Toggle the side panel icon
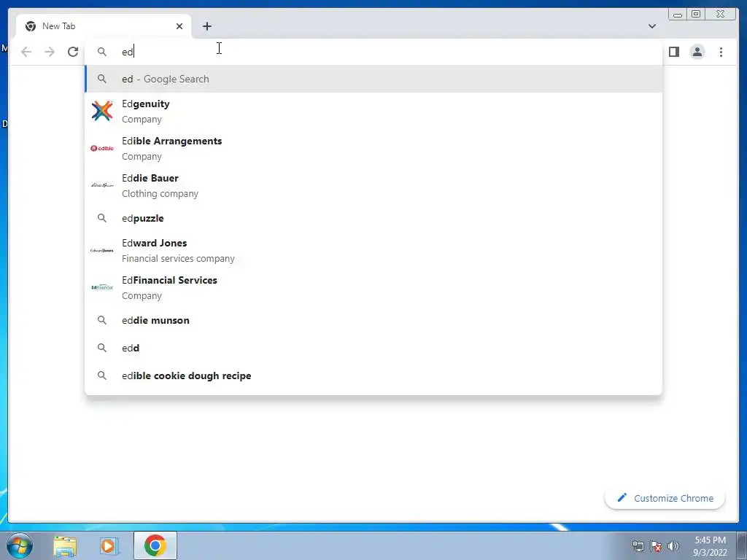Screen dimensions: 747x560 pos(673,52)
